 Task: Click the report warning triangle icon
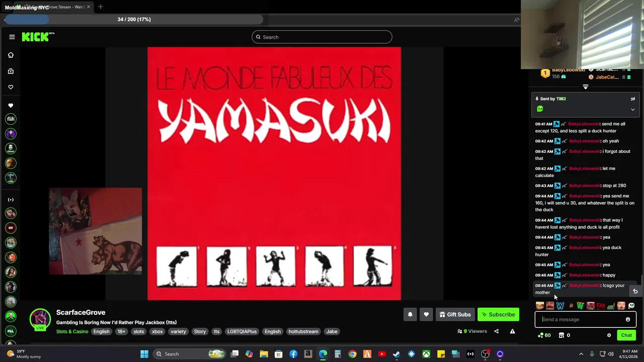(x=512, y=331)
